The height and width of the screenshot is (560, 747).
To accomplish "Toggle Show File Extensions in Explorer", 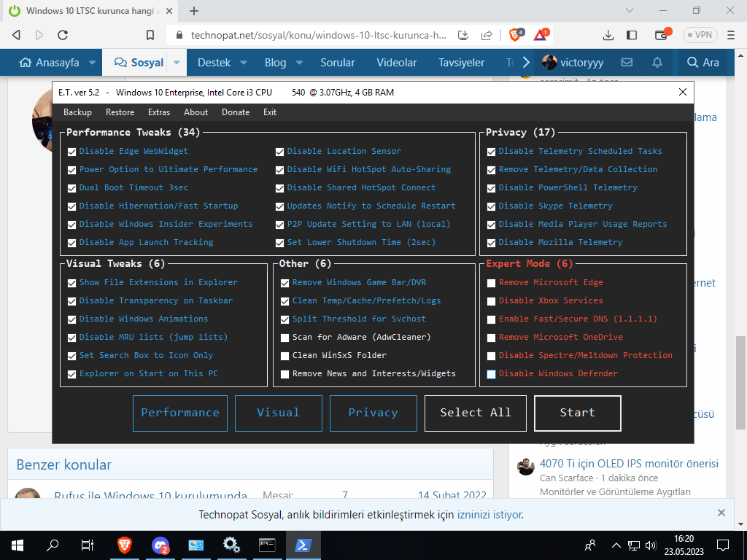I will (72, 284).
